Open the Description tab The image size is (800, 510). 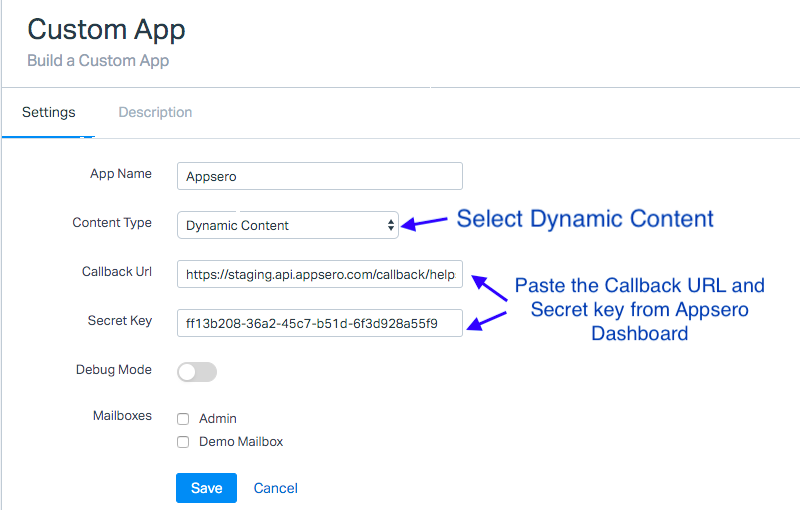click(x=155, y=112)
